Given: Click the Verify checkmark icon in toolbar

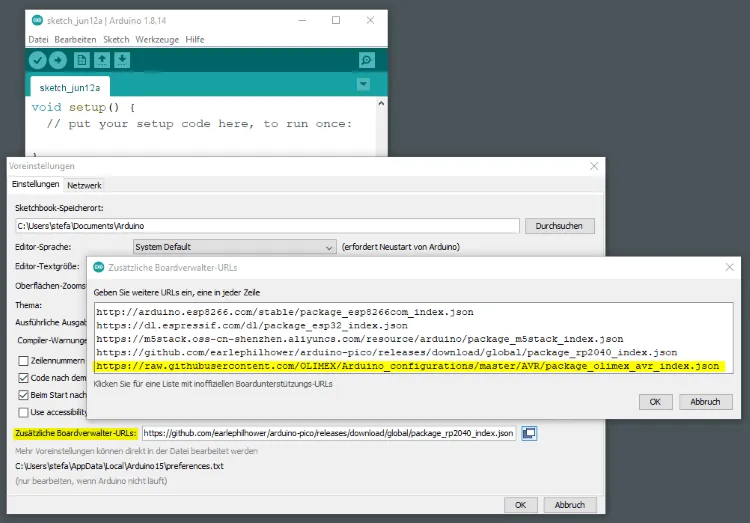Looking at the screenshot, I should 37,60.
